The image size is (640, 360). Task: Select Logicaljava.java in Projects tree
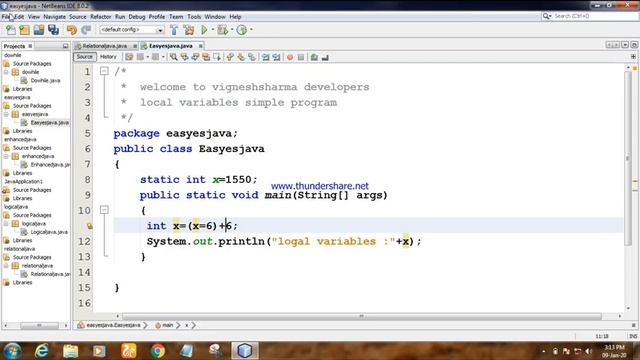[x=49, y=232]
